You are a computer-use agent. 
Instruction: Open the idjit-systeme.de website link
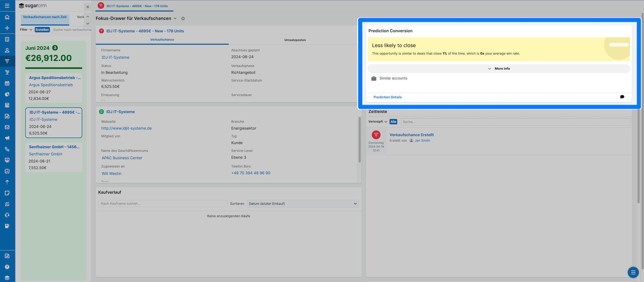click(x=126, y=128)
